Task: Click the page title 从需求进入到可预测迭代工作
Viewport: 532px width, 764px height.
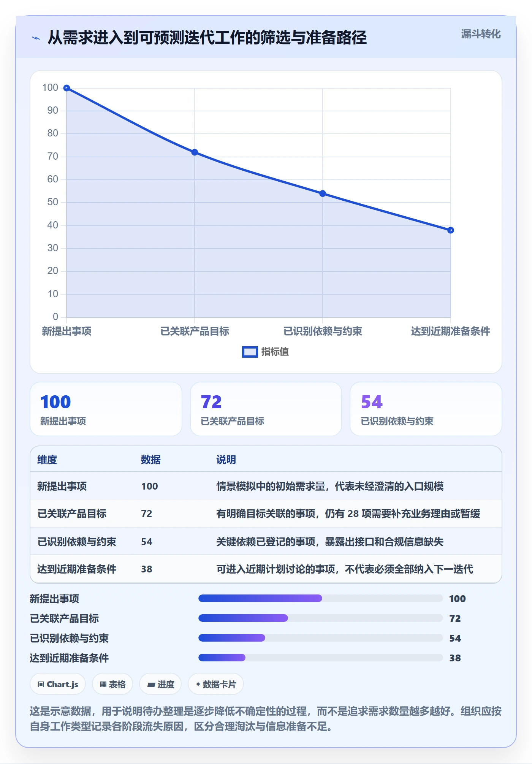Action: [x=207, y=38]
